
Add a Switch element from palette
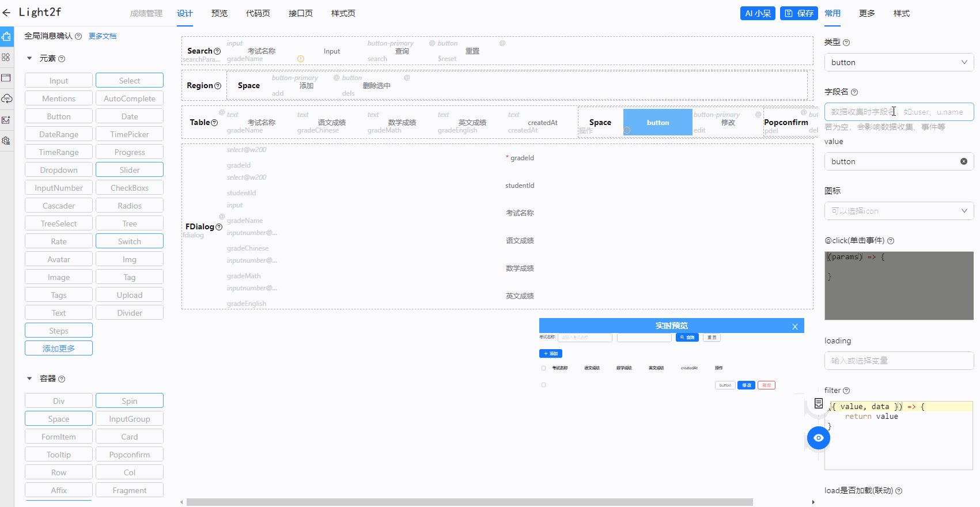tap(130, 241)
